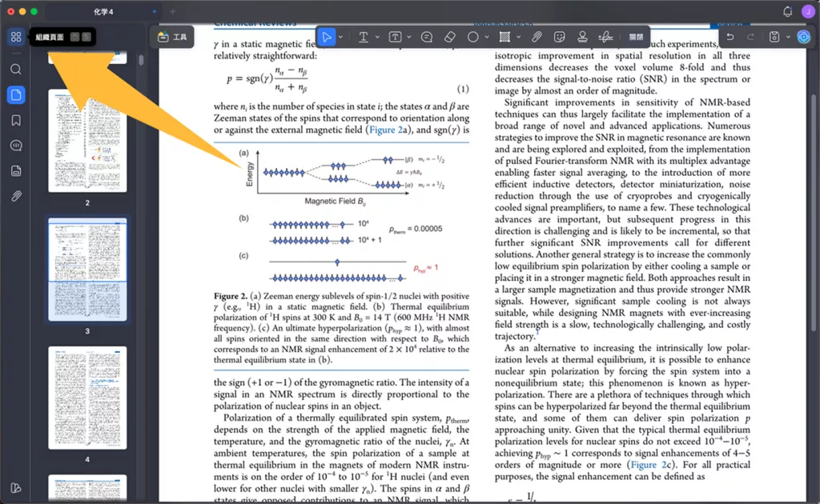Open the search panel in sidebar
The image size is (820, 504).
[x=16, y=70]
